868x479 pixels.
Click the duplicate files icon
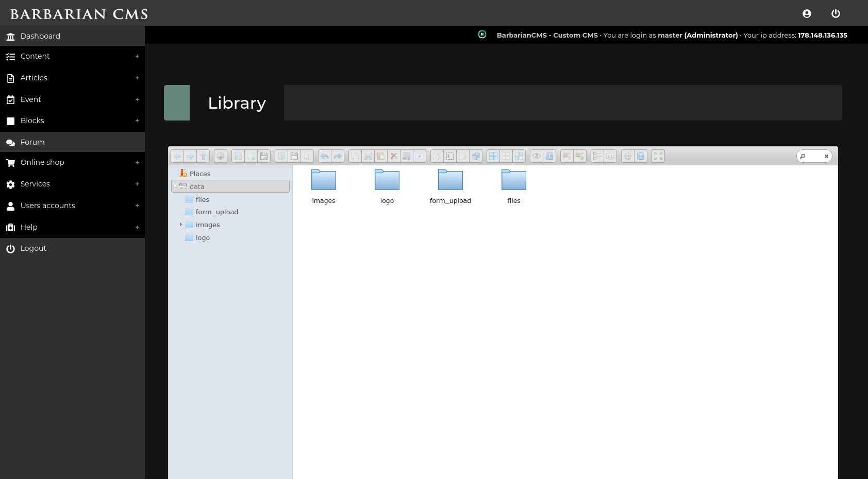[437, 156]
